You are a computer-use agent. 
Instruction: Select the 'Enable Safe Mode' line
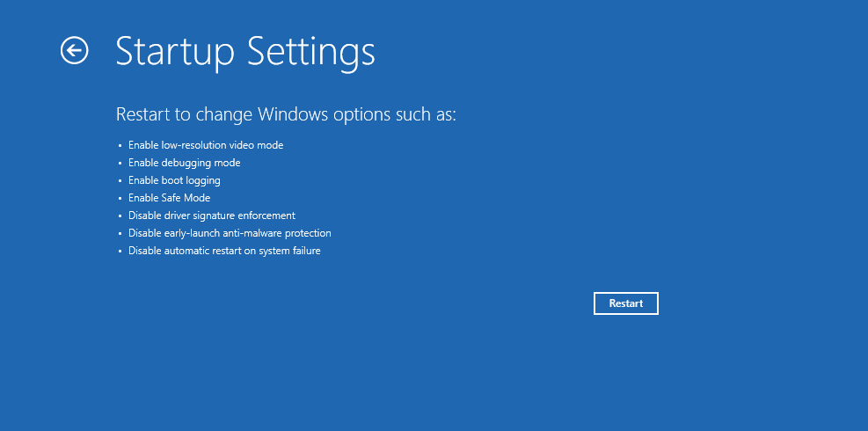tap(169, 198)
